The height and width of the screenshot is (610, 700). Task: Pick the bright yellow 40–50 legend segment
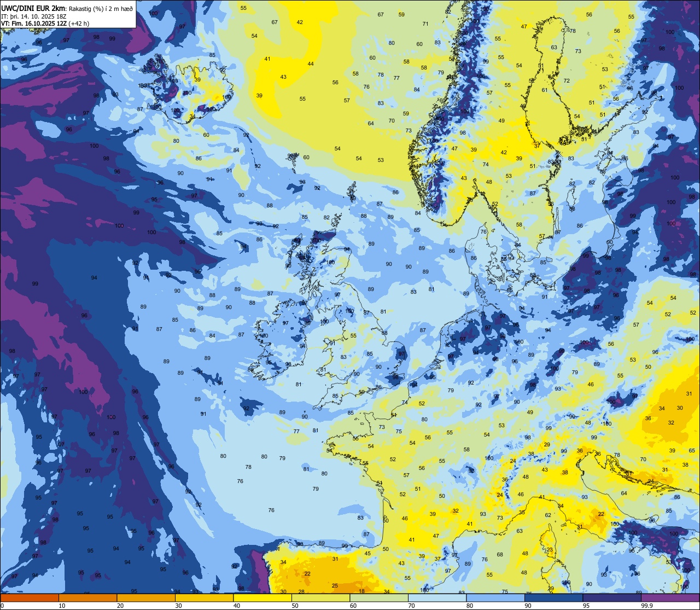(x=262, y=597)
